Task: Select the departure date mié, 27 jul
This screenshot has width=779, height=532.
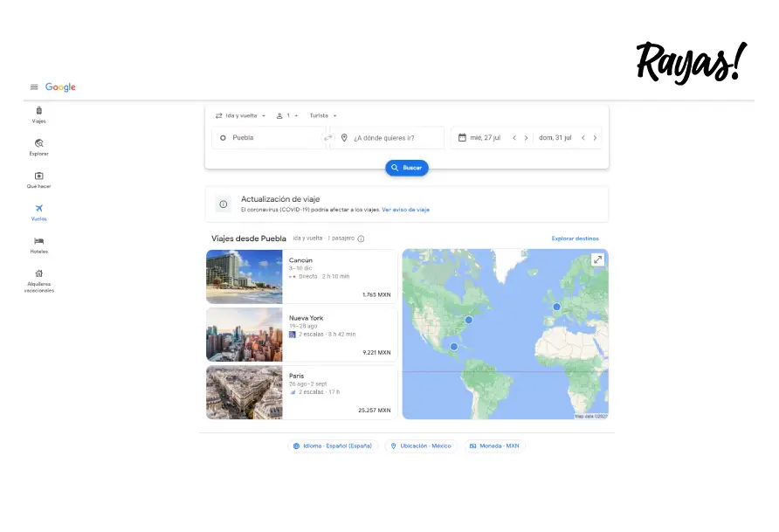Action: pos(486,138)
